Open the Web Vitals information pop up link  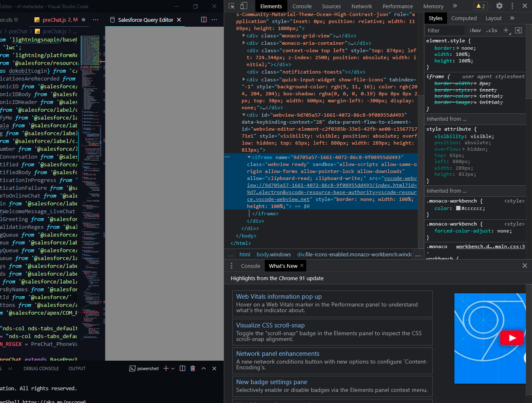279,297
